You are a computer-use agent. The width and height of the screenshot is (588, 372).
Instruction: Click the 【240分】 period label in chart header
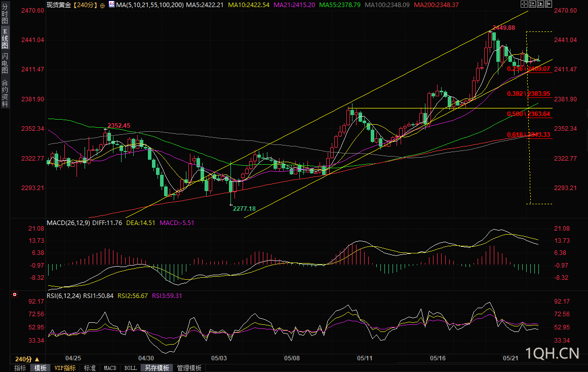click(85, 5)
